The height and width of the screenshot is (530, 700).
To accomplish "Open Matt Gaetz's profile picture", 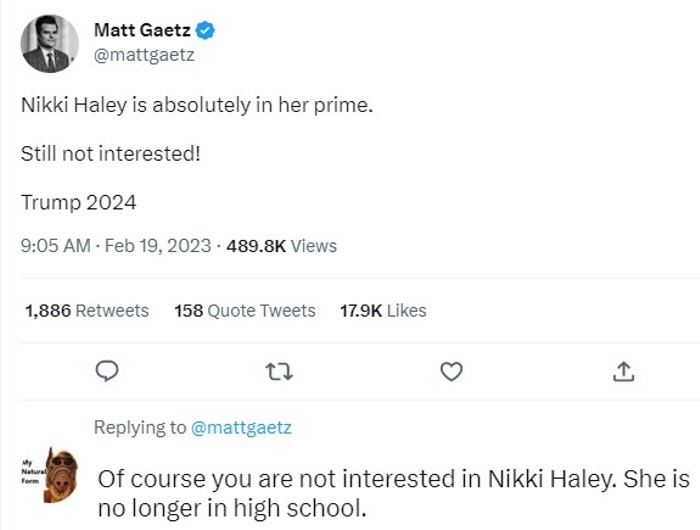I will (49, 44).
